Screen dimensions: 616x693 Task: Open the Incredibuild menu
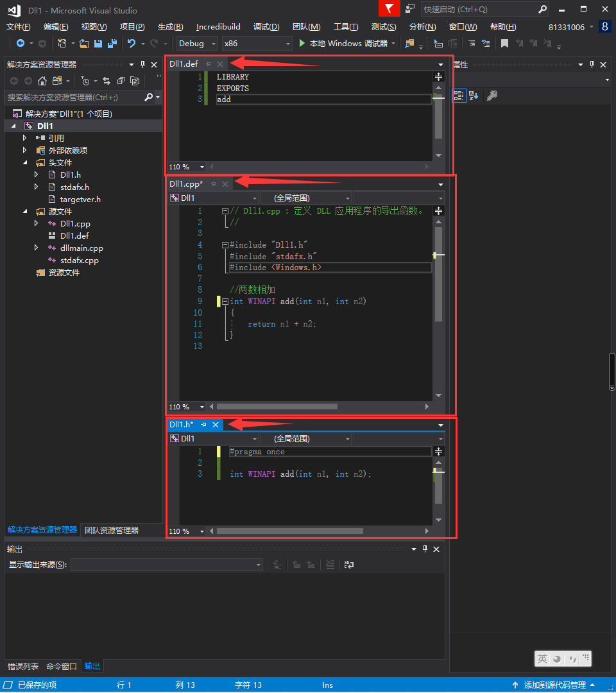coord(218,27)
